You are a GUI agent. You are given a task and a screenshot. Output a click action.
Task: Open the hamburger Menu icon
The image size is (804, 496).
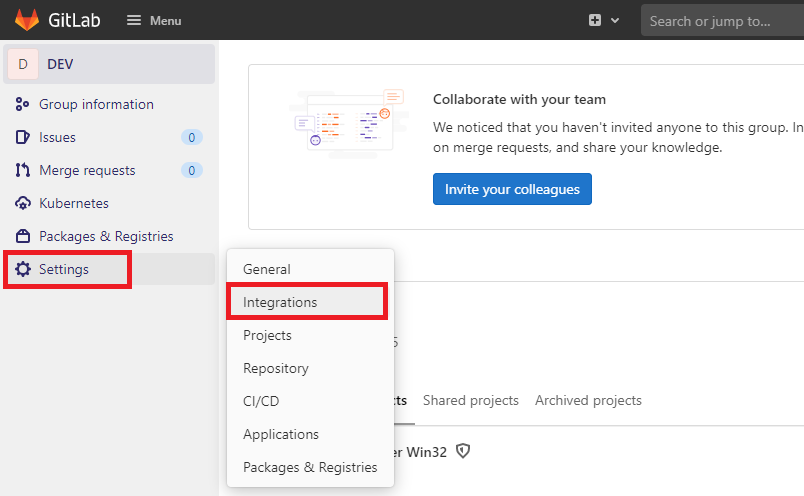134,21
